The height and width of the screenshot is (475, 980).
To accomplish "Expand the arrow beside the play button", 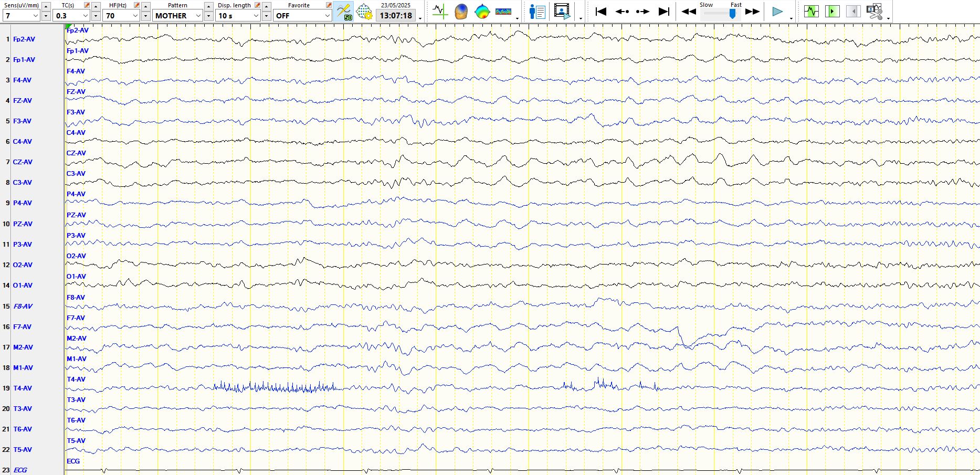I will click(791, 18).
